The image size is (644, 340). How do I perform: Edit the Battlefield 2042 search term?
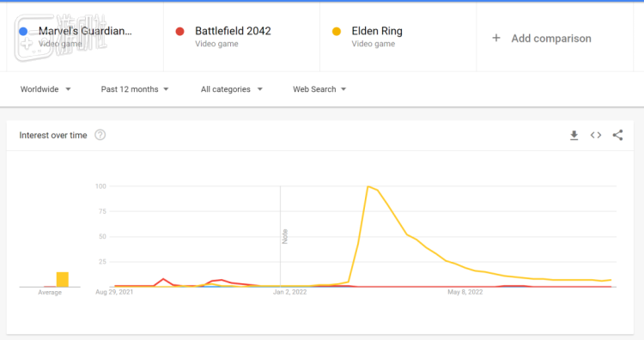coord(233,31)
